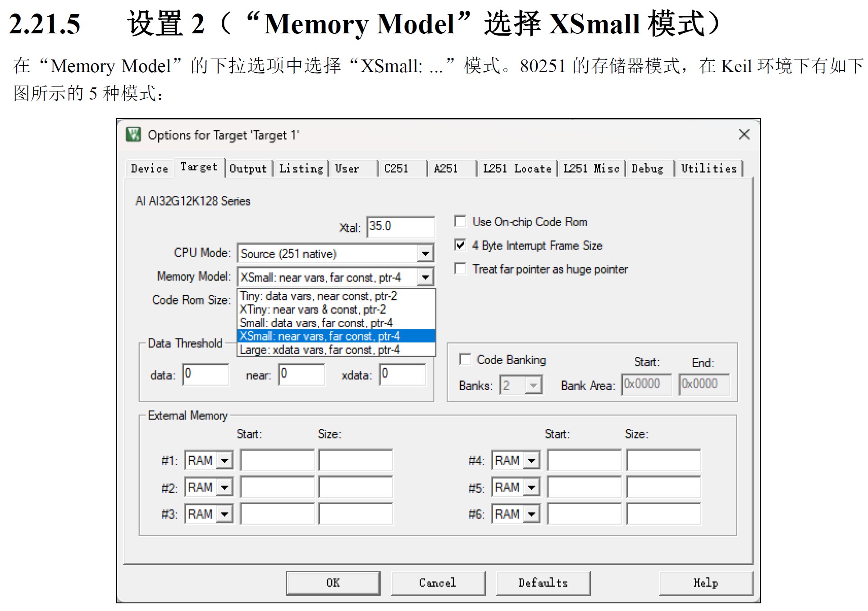The image size is (868, 611).
Task: Open the Banks count dropdown
Action: click(533, 385)
